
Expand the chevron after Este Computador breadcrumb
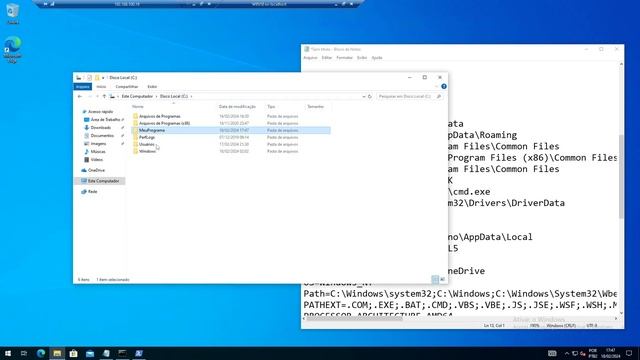(156, 96)
